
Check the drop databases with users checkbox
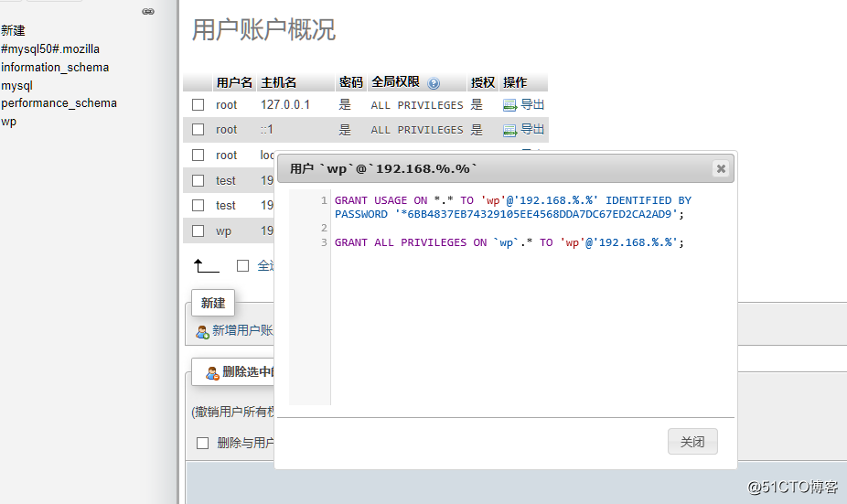(x=202, y=443)
